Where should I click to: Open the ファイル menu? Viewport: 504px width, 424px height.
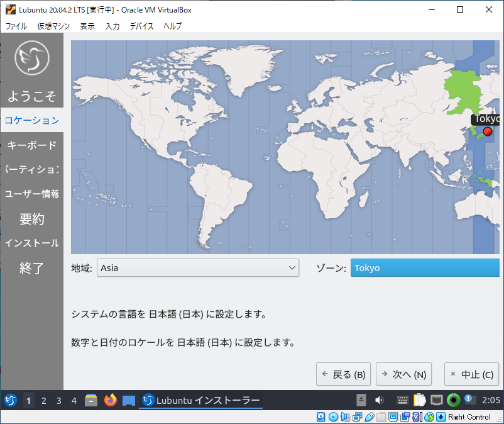click(x=16, y=26)
